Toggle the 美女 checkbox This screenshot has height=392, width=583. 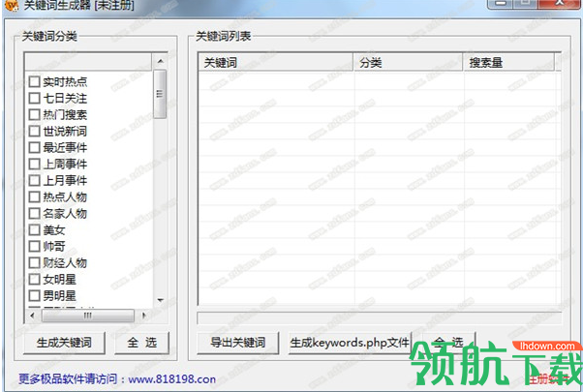click(34, 229)
